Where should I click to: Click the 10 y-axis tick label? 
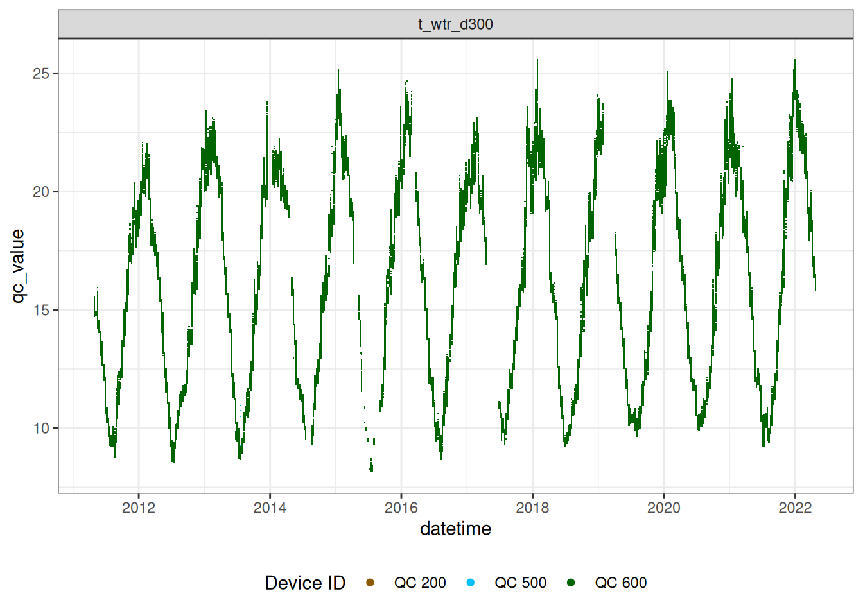pyautogui.click(x=41, y=428)
